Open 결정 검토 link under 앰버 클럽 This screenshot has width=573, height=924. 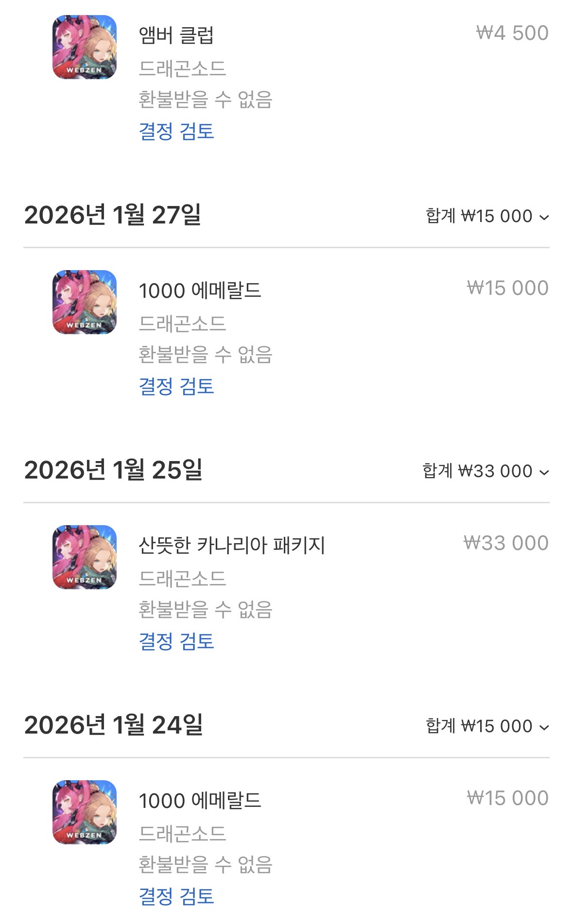[x=176, y=131]
